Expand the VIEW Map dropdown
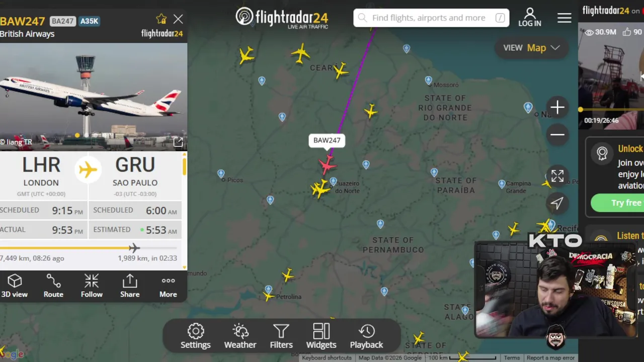644x362 pixels. (x=532, y=48)
